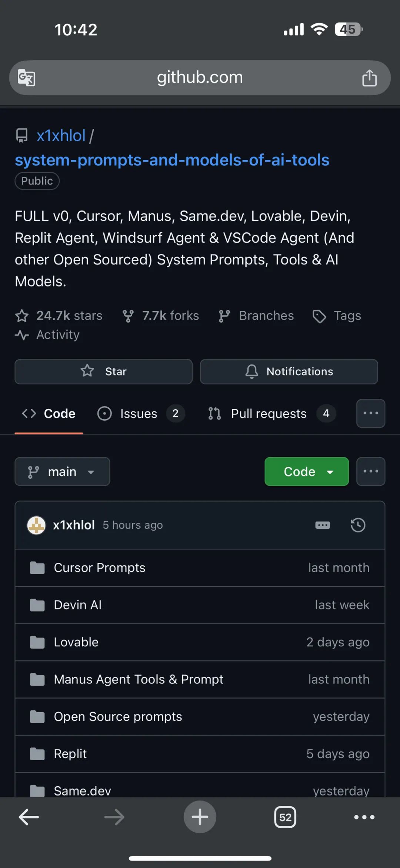The width and height of the screenshot is (400, 868).
Task: Open the system-prompts-and-models-of-ai-tools repo link
Action: tap(172, 160)
